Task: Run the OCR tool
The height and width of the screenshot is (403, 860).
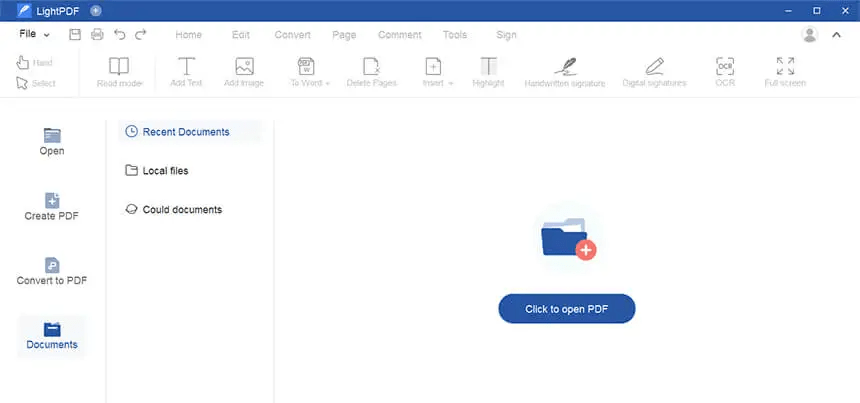Action: point(725,72)
